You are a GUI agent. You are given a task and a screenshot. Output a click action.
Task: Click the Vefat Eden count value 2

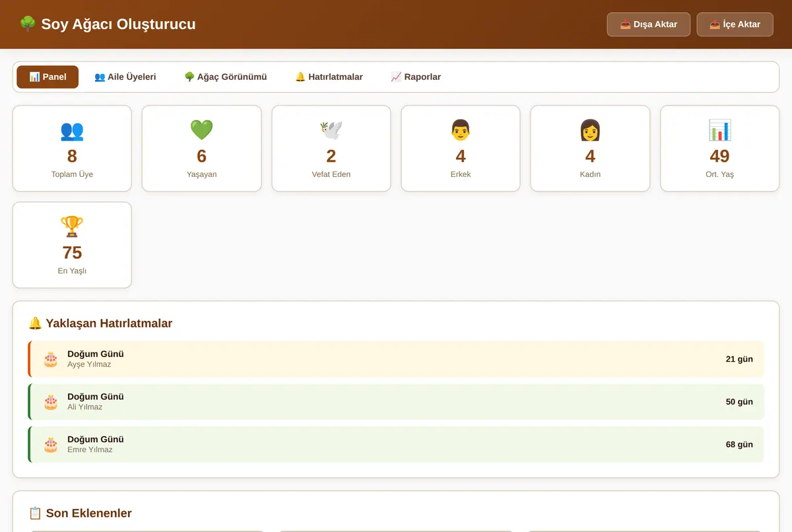(x=331, y=156)
